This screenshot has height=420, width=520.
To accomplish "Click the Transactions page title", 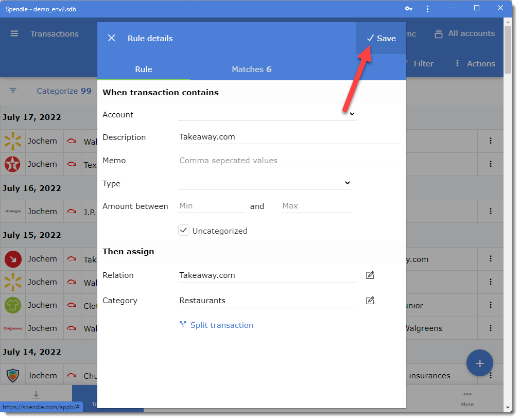I will click(x=55, y=34).
